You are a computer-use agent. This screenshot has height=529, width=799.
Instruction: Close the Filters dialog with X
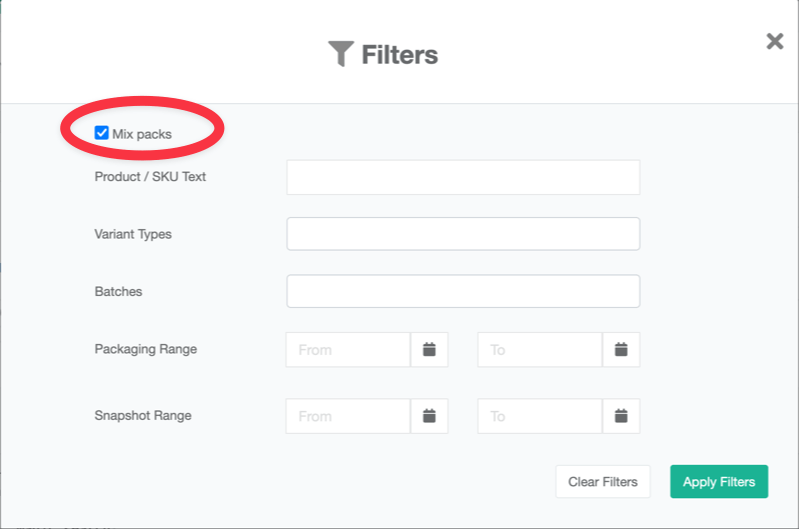tap(774, 41)
